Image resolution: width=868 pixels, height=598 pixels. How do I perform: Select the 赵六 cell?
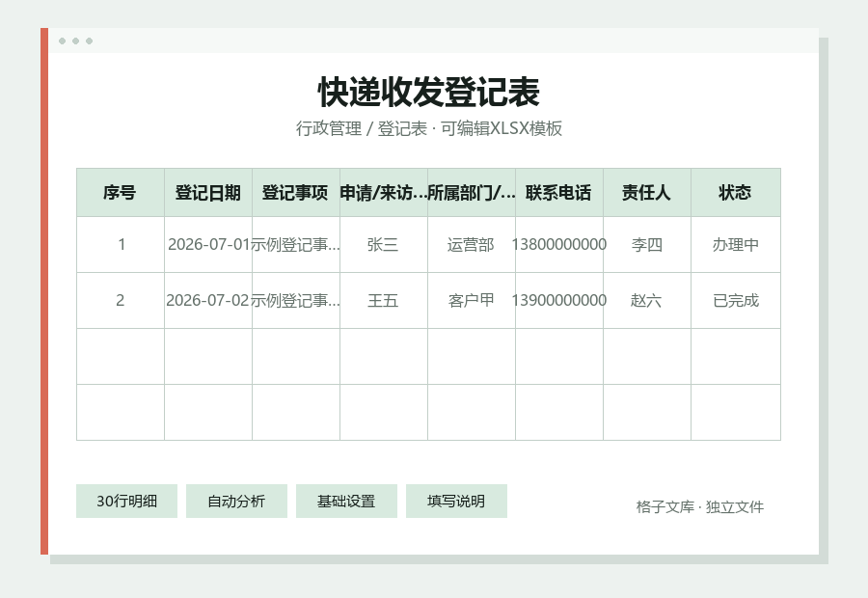[646, 301]
